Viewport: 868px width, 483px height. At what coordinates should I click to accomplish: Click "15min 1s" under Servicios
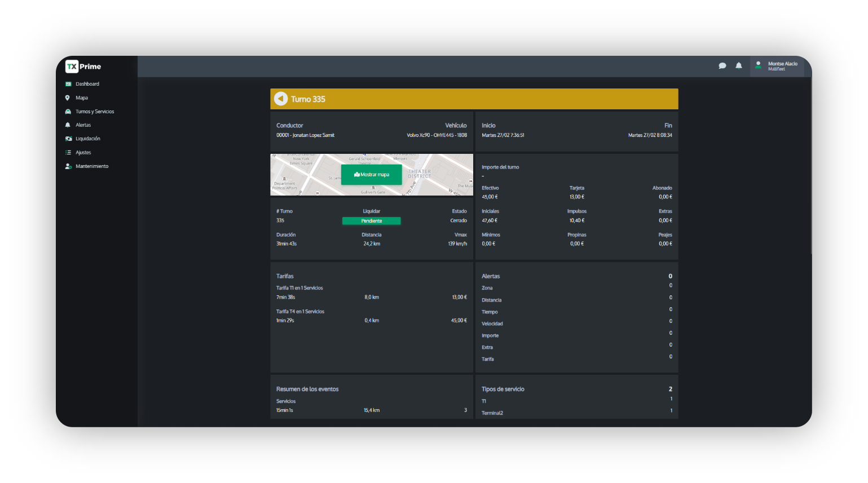click(x=285, y=410)
